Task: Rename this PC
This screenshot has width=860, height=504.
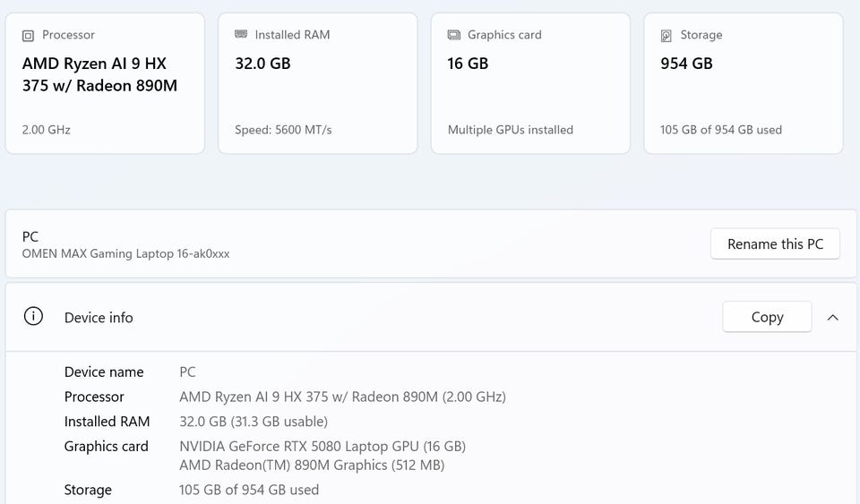Action: pyautogui.click(x=775, y=243)
